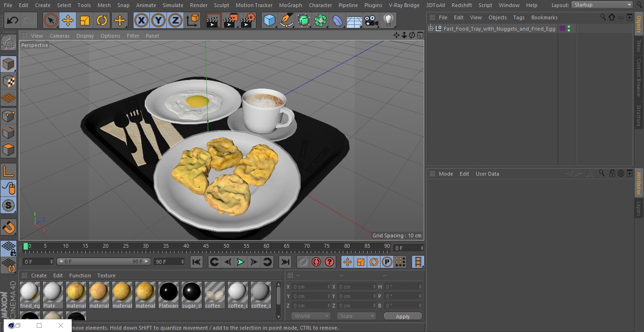
Task: Switch to the Content Browser side tab
Action: pyautogui.click(x=639, y=77)
